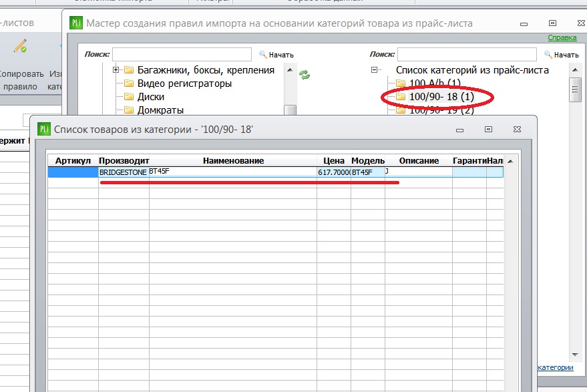Focus the right Поиск input field

(x=467, y=54)
